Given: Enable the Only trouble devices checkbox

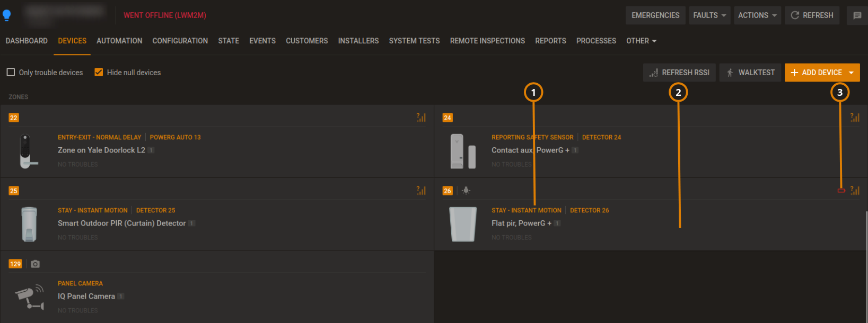Looking at the screenshot, I should pyautogui.click(x=11, y=73).
